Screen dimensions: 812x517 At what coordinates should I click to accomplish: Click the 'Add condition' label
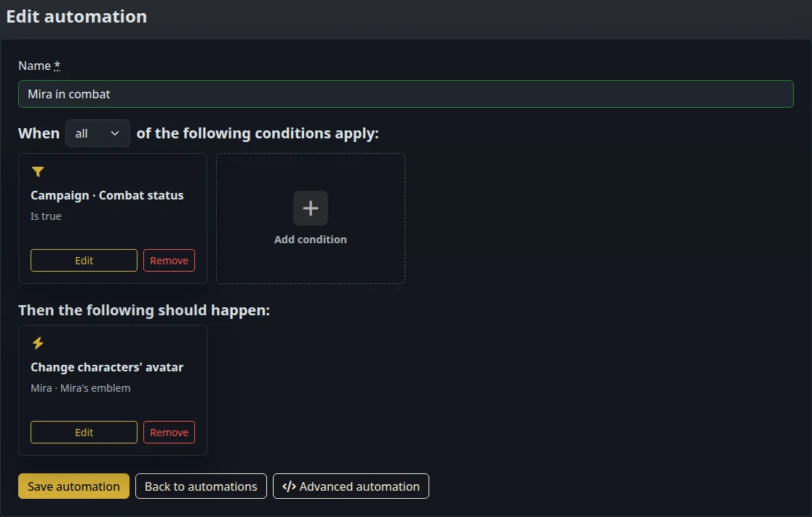click(x=310, y=240)
